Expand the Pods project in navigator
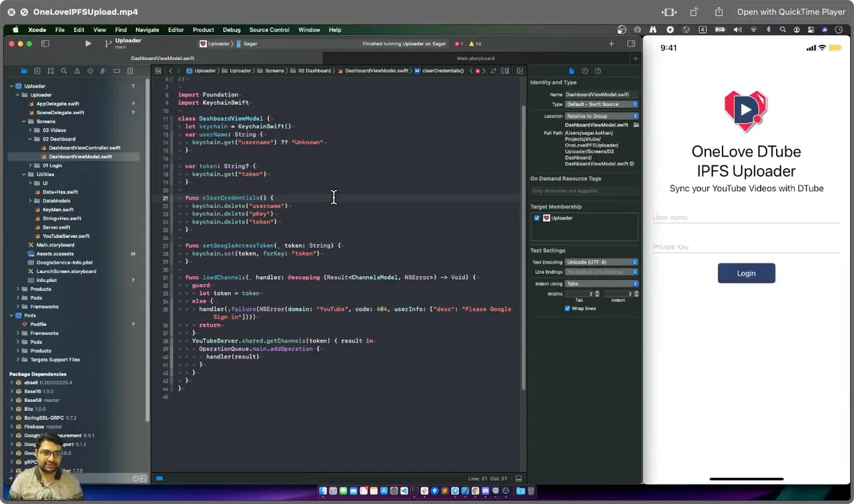 (11, 315)
